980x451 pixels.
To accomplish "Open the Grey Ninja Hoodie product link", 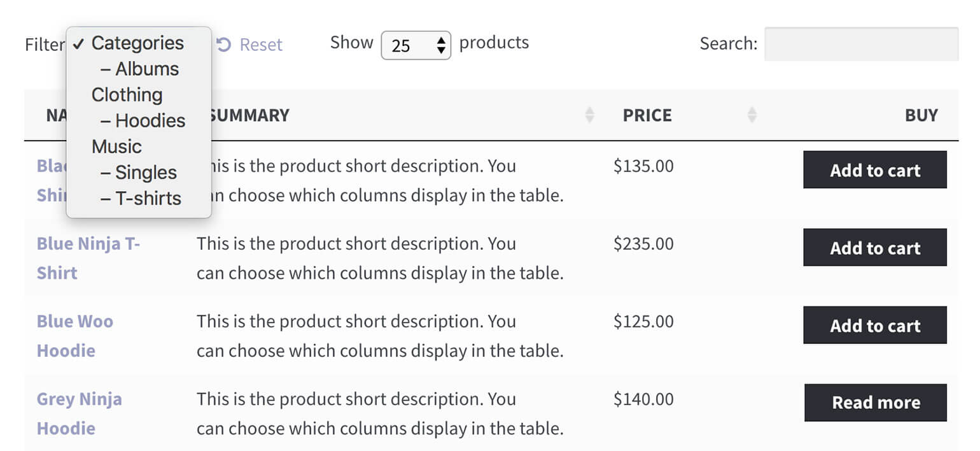I will (x=79, y=413).
